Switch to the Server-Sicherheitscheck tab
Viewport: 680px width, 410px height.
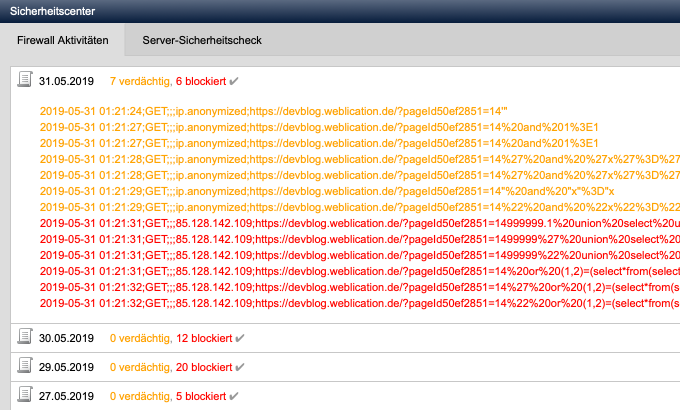202,40
